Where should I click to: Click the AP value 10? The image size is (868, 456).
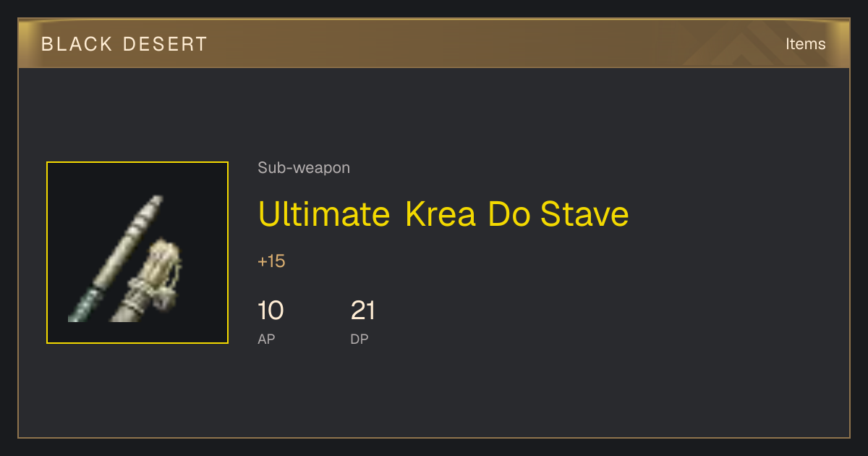tap(271, 311)
